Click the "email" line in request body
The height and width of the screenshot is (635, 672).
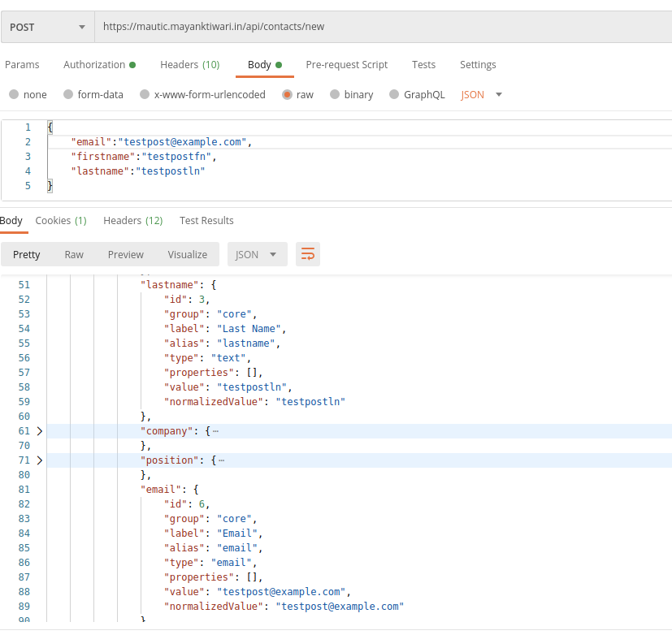click(162, 142)
